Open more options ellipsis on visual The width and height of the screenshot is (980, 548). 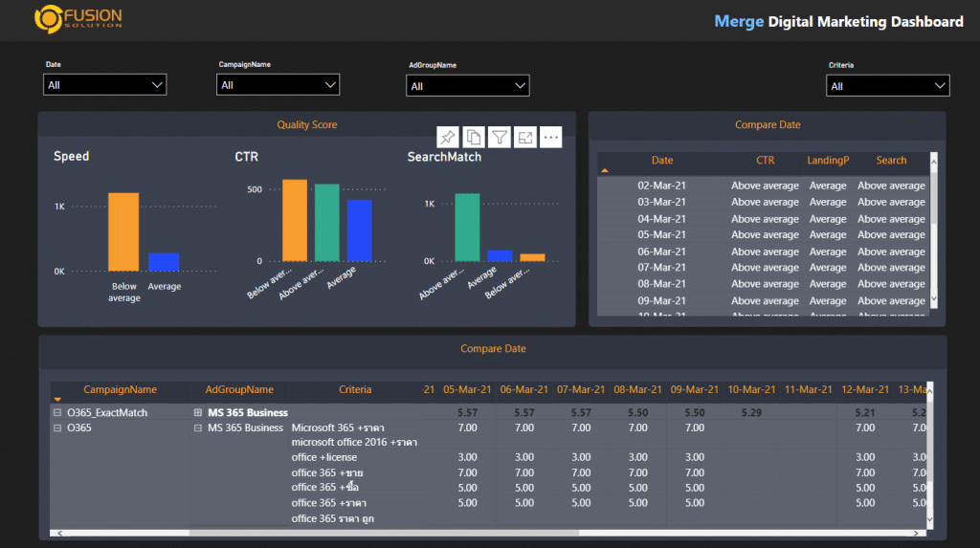point(550,138)
